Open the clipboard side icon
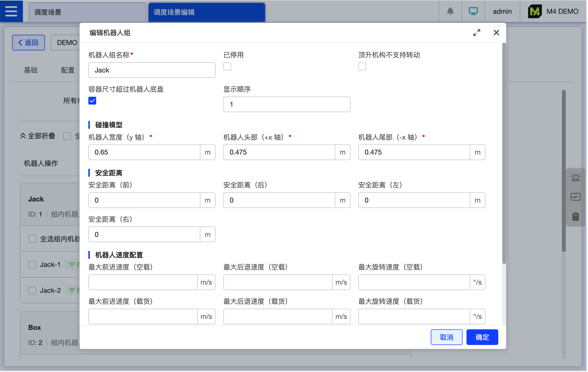This screenshot has width=588, height=372. click(x=575, y=216)
